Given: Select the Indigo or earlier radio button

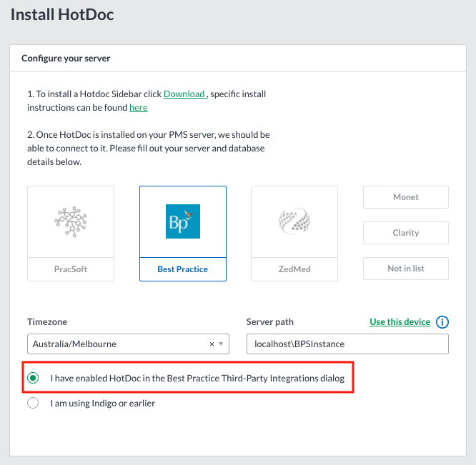Looking at the screenshot, I should pyautogui.click(x=33, y=403).
